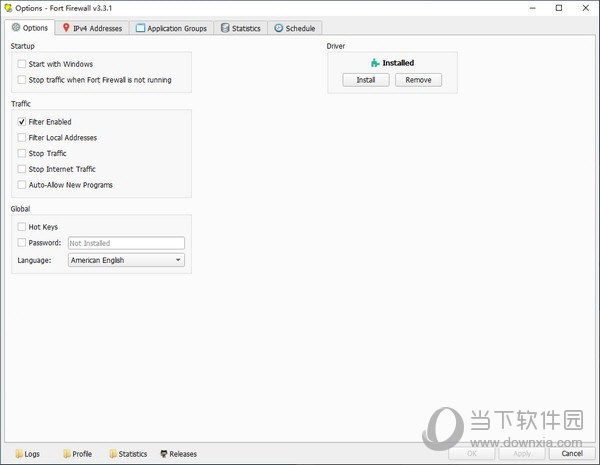This screenshot has width=600, height=465.
Task: Click the Schedule tab clock icon
Action: 279,28
